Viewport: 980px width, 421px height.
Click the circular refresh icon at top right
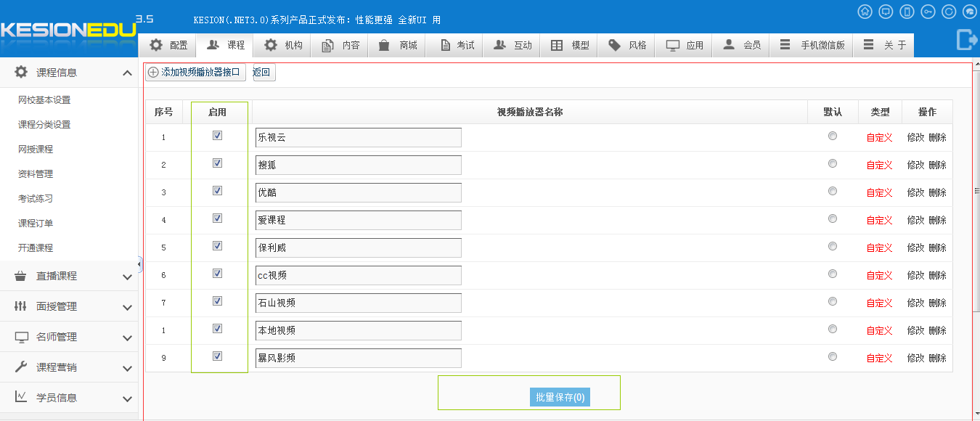[x=949, y=12]
